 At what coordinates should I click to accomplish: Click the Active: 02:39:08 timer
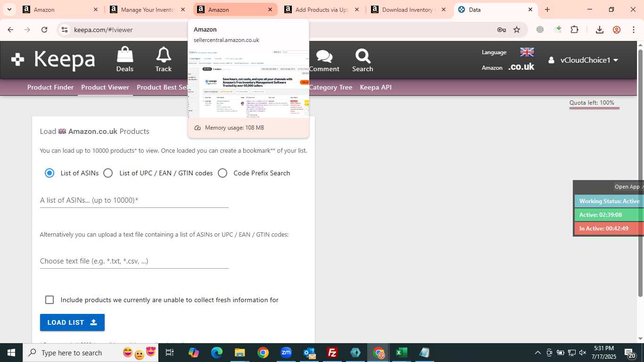pyautogui.click(x=609, y=215)
